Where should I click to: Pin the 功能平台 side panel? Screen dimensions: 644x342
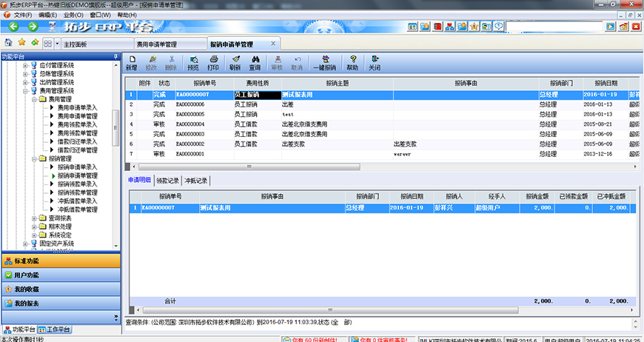[x=115, y=56]
